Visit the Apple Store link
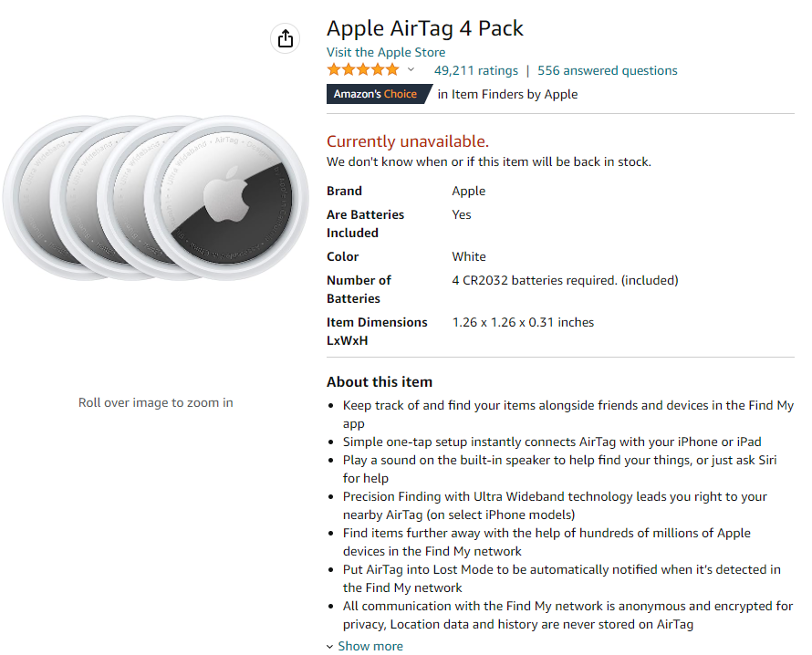The image size is (812, 655). click(x=386, y=52)
